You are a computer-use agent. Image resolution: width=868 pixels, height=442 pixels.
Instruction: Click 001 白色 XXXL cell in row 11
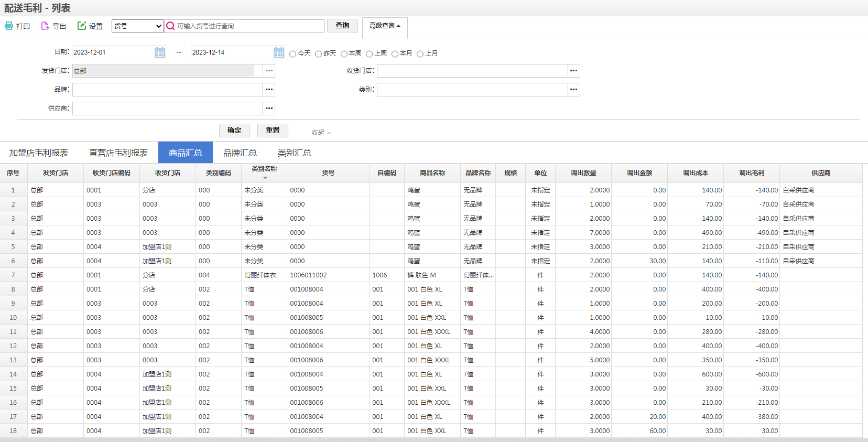(432, 332)
